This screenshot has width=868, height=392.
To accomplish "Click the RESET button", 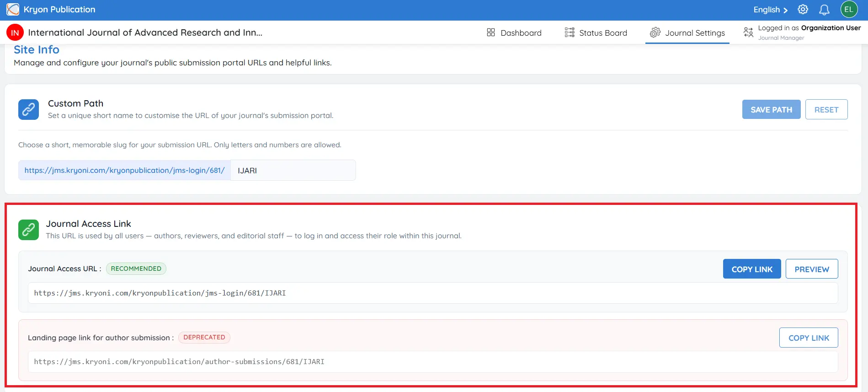I will [826, 109].
